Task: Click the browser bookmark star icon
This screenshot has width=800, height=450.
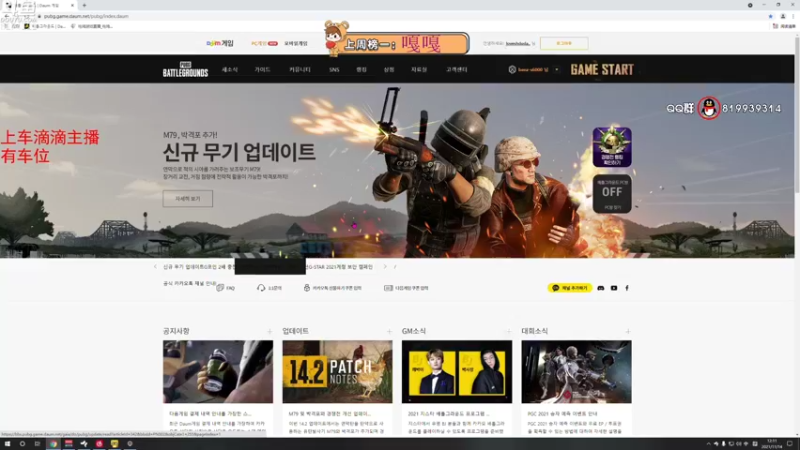Action: [x=770, y=16]
